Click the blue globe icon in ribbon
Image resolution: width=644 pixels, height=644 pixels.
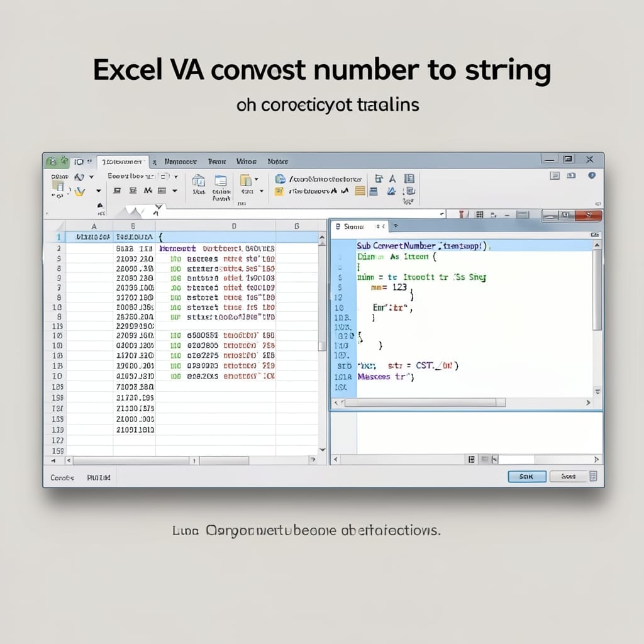click(280, 179)
